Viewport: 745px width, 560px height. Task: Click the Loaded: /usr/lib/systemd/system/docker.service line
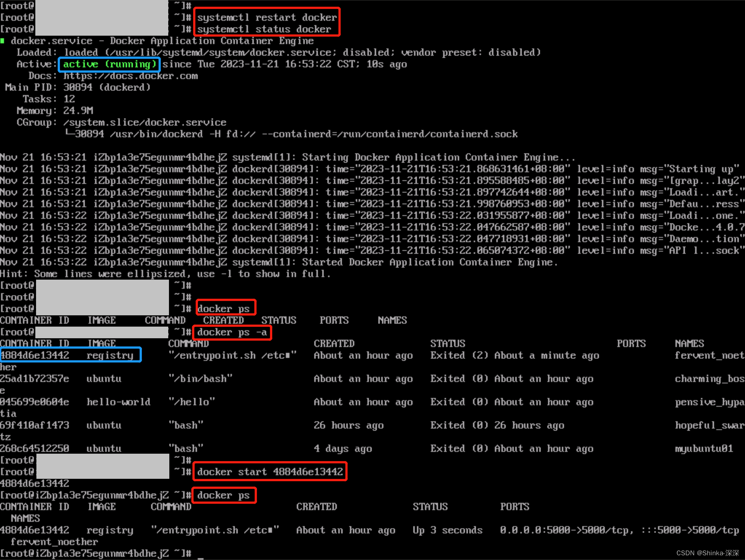click(279, 52)
